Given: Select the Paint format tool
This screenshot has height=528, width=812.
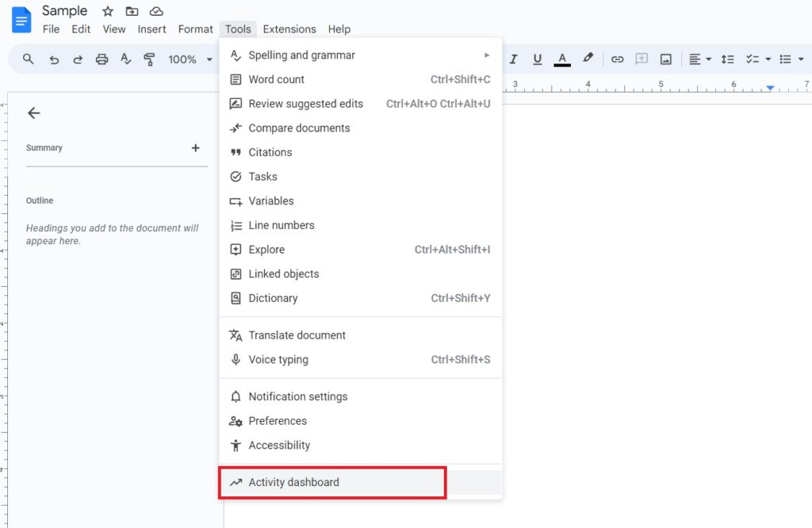Looking at the screenshot, I should click(149, 59).
